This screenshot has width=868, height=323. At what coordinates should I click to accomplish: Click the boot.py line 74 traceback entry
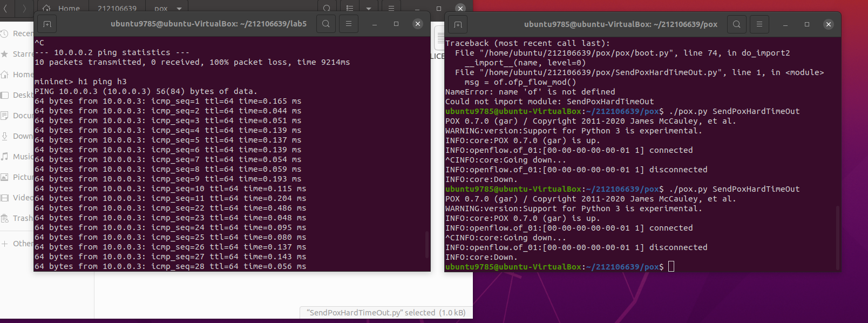pos(622,53)
